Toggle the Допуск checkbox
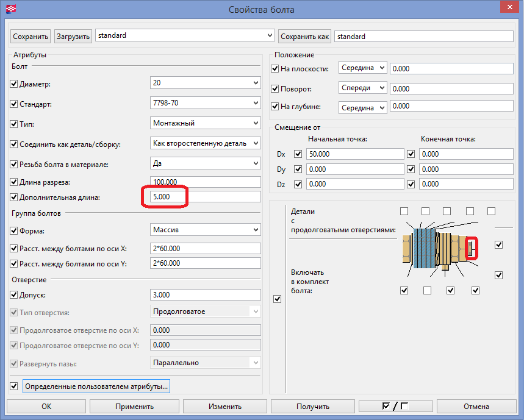This screenshot has width=524, height=420. tap(14, 295)
